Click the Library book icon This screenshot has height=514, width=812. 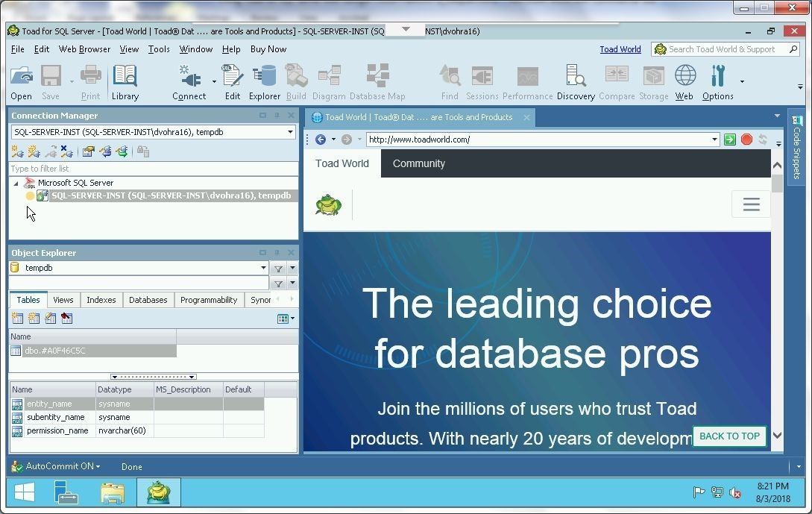(x=125, y=76)
